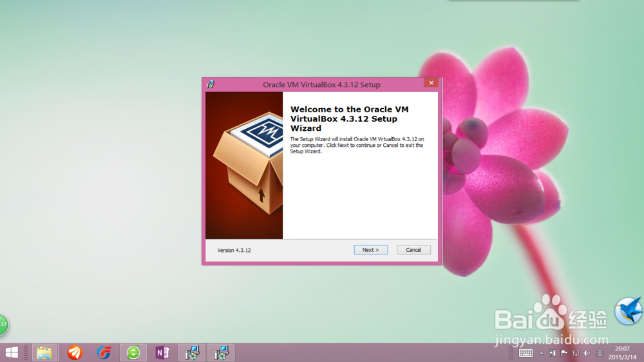The height and width of the screenshot is (362, 644).
Task: Click the Oracle VM VirtualBox 4.3.12 Setup title
Action: tap(321, 84)
